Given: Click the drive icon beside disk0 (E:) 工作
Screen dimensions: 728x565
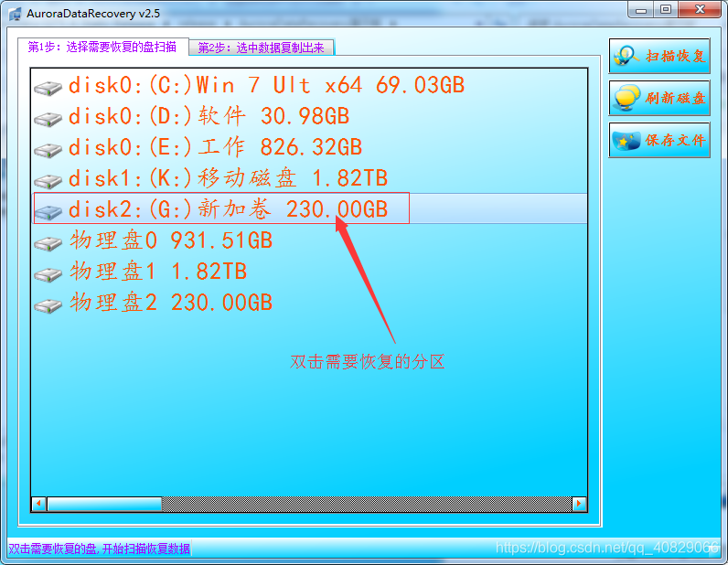Looking at the screenshot, I should [48, 150].
